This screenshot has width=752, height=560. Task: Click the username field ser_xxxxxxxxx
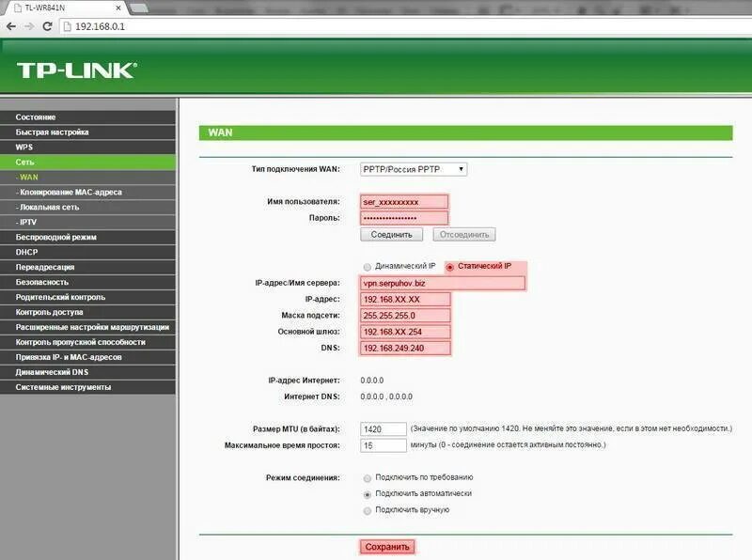(x=404, y=202)
